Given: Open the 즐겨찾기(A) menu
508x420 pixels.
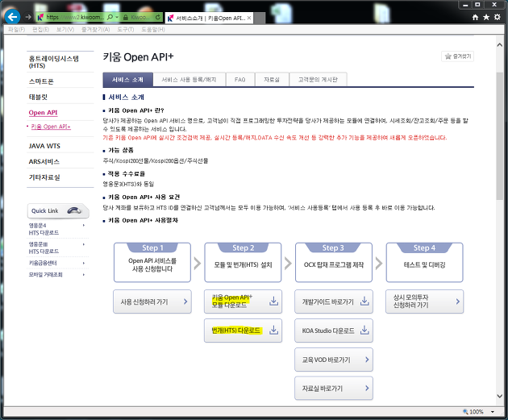Looking at the screenshot, I should tap(95, 30).
